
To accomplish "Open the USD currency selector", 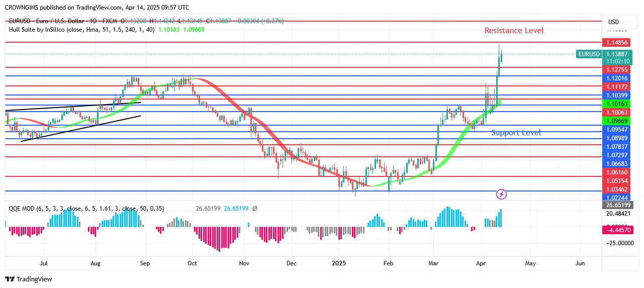I will point(613,22).
